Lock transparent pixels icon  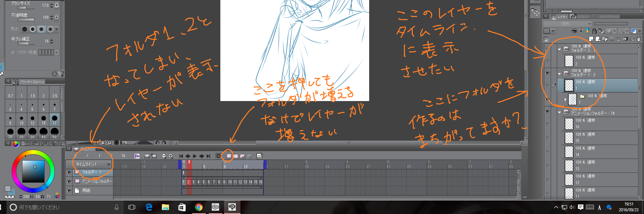[601, 31]
